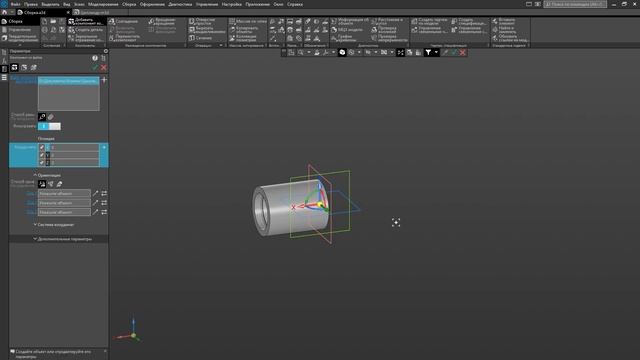This screenshot has width=640, height=360.
Task: Expand the Система координат section
Action: [53, 224]
